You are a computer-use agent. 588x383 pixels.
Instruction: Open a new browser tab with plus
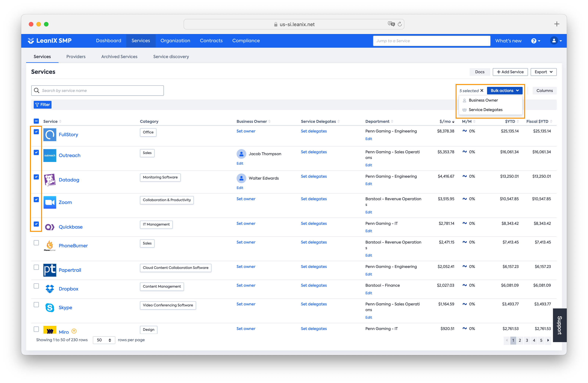[557, 24]
